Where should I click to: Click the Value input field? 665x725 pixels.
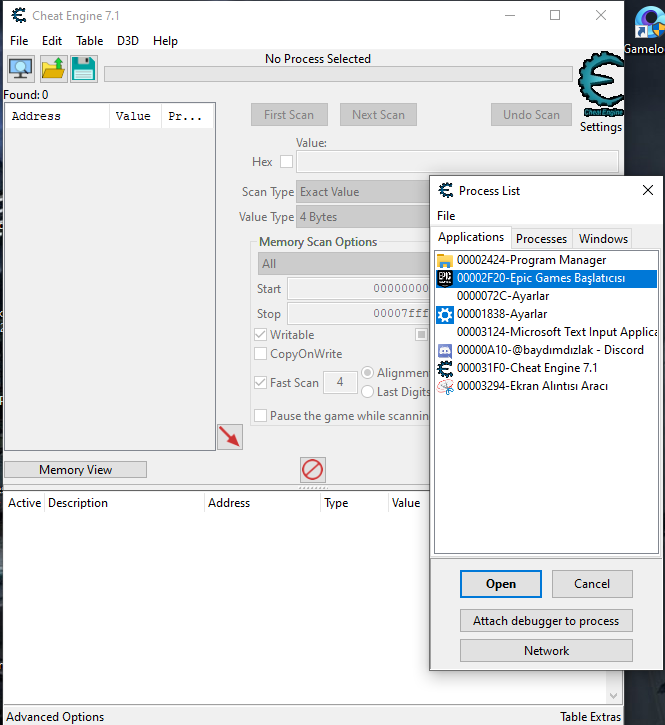pyautogui.click(x=457, y=162)
